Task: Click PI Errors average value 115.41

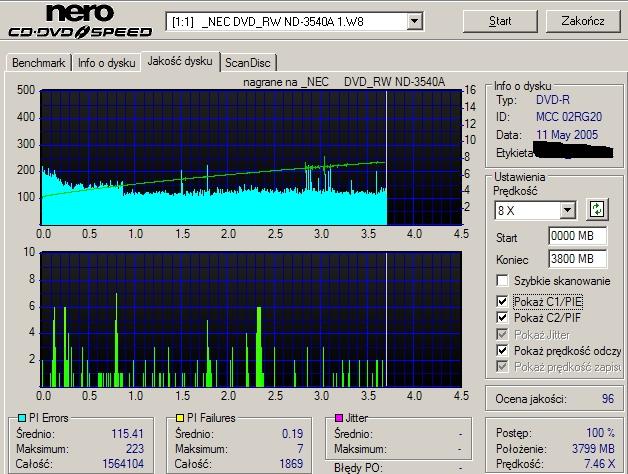Action: point(127,434)
